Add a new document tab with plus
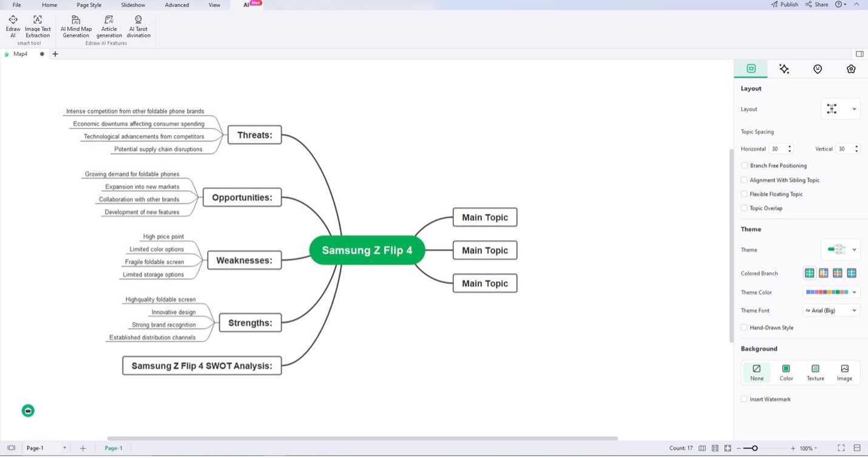This screenshot has height=458, width=868. [55, 54]
